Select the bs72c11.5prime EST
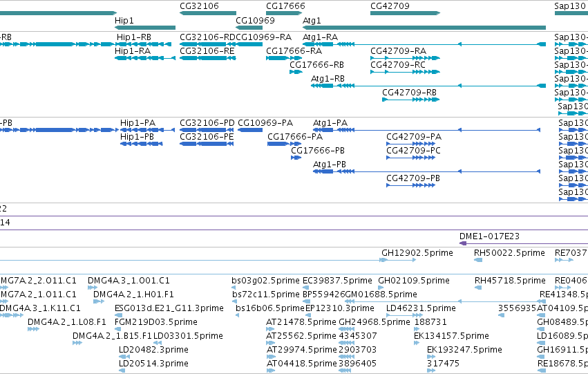This screenshot has width=588, height=374. [234, 301]
